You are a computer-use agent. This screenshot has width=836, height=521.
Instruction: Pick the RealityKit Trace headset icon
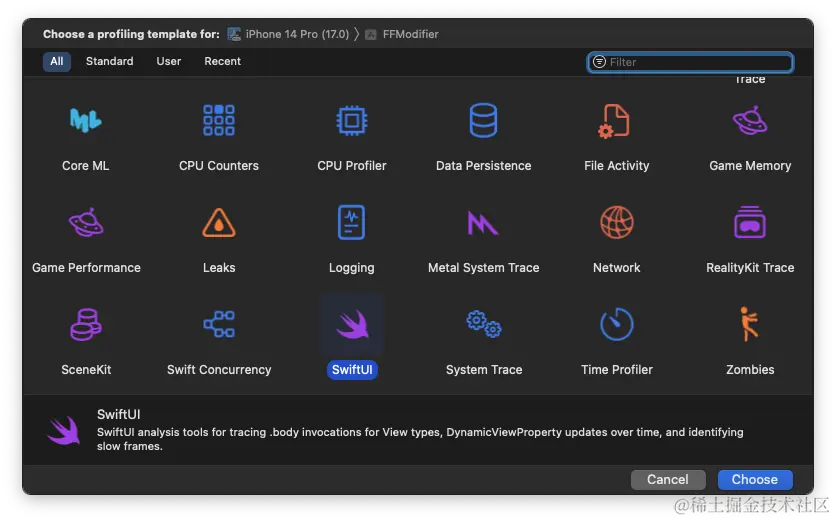(x=750, y=222)
